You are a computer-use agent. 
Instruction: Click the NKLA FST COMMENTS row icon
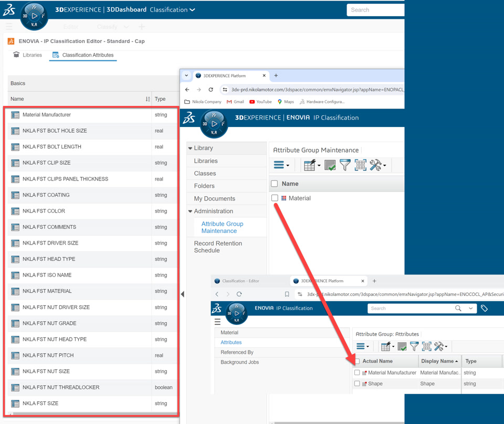coord(15,227)
